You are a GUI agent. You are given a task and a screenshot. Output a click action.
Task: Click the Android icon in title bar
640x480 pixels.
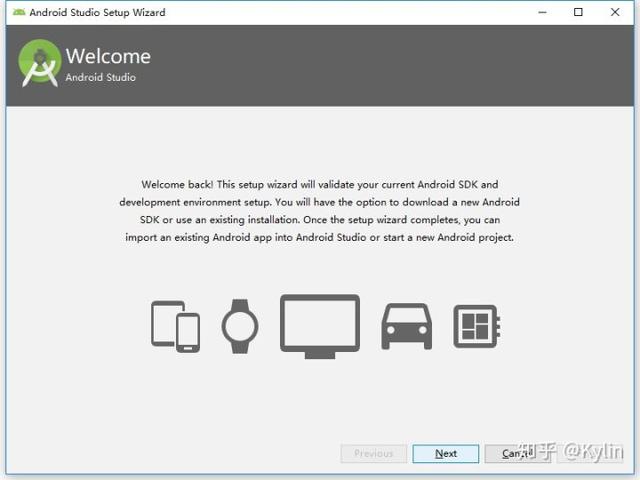19,12
